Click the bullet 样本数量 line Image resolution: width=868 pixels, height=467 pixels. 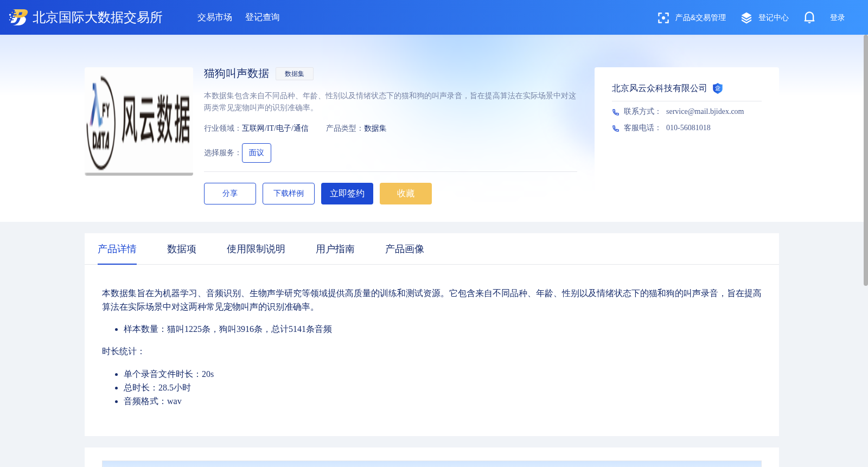point(228,329)
